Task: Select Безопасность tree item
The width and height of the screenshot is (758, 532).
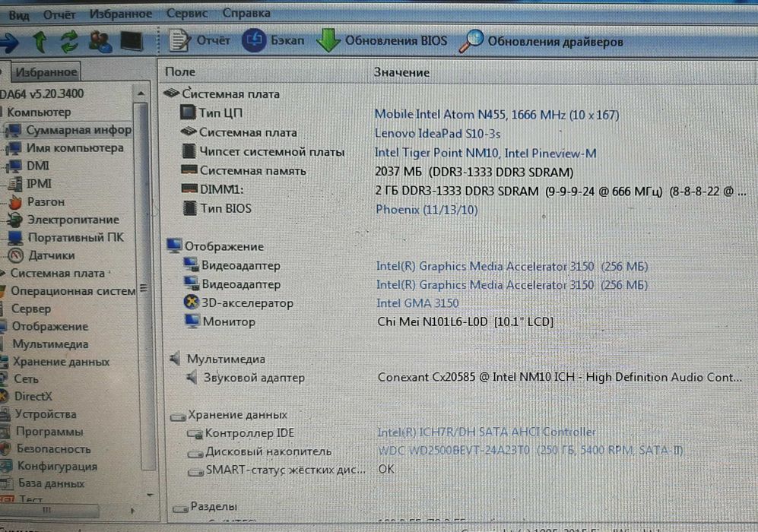Action: pyautogui.click(x=54, y=449)
